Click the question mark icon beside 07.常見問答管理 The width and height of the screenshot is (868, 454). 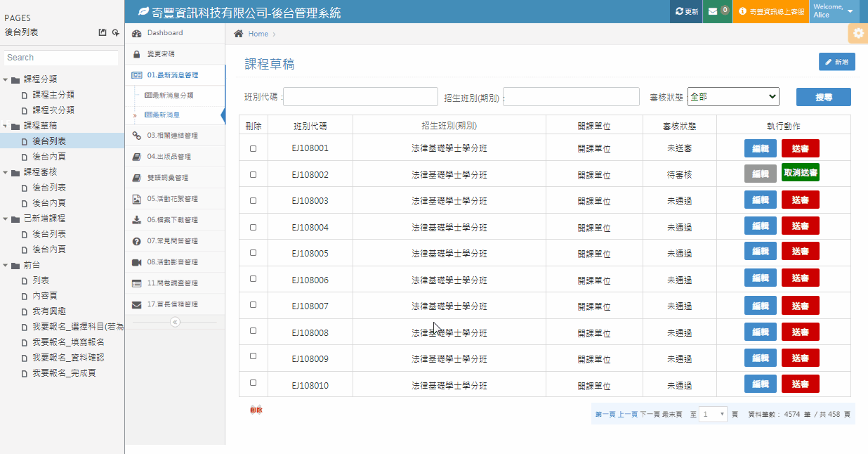[x=137, y=241]
